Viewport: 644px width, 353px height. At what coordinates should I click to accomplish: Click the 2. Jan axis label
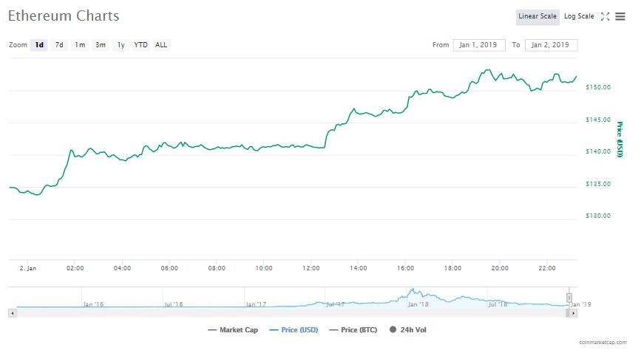28,268
